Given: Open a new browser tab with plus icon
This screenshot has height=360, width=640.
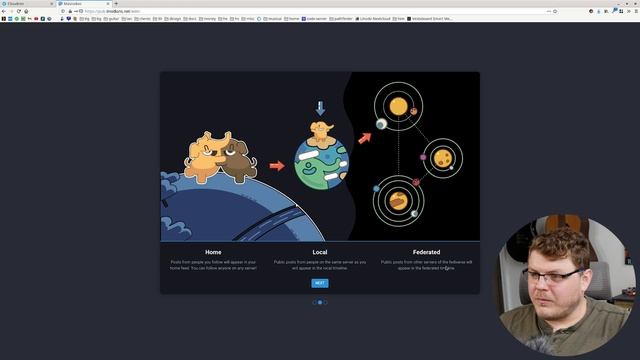Looking at the screenshot, I should (116, 4).
